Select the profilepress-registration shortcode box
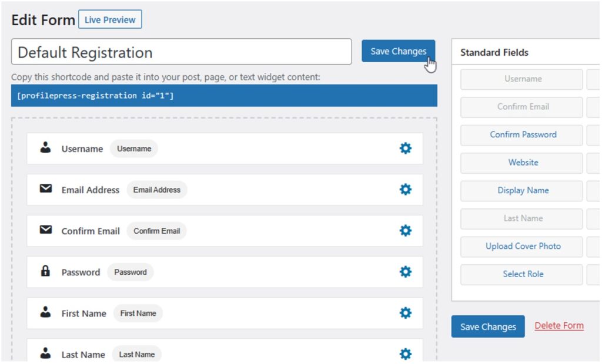Image resolution: width=602 pixels, height=364 pixels. click(224, 96)
